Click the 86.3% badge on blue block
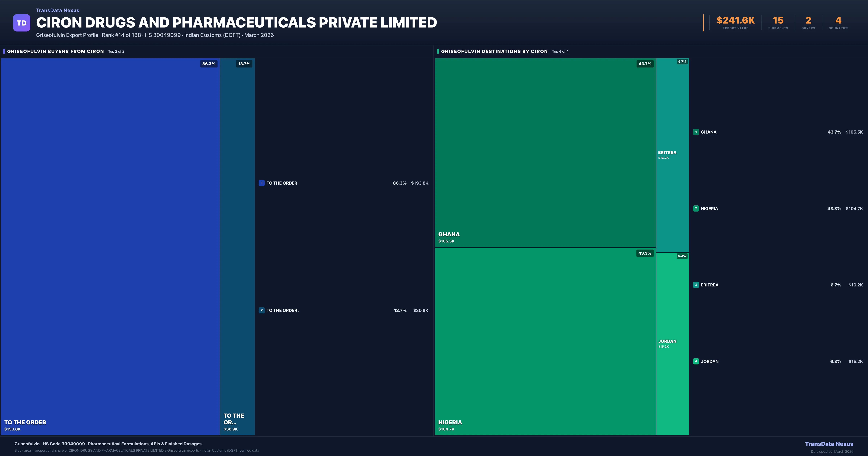 click(209, 64)
